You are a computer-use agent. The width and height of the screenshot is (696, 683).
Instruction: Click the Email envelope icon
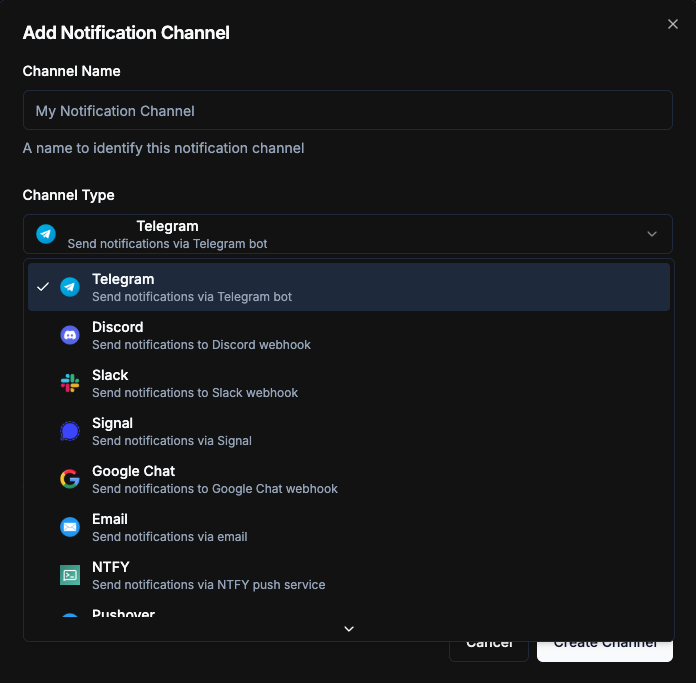click(70, 527)
